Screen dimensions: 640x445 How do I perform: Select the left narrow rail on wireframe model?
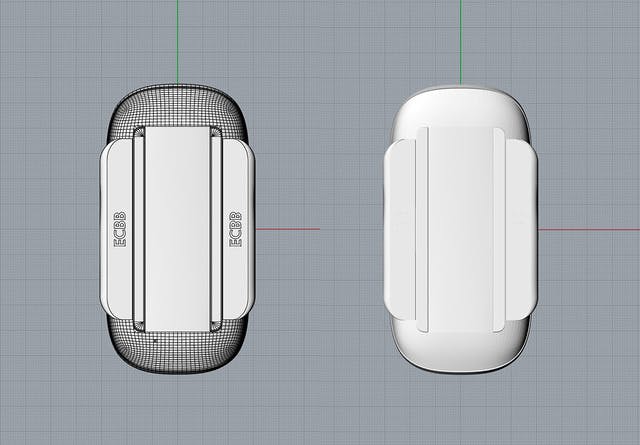point(140,228)
